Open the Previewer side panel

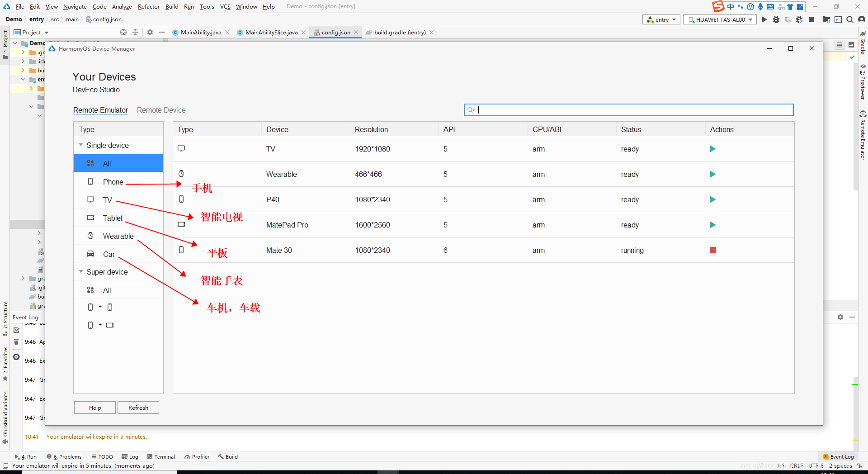pos(863,82)
